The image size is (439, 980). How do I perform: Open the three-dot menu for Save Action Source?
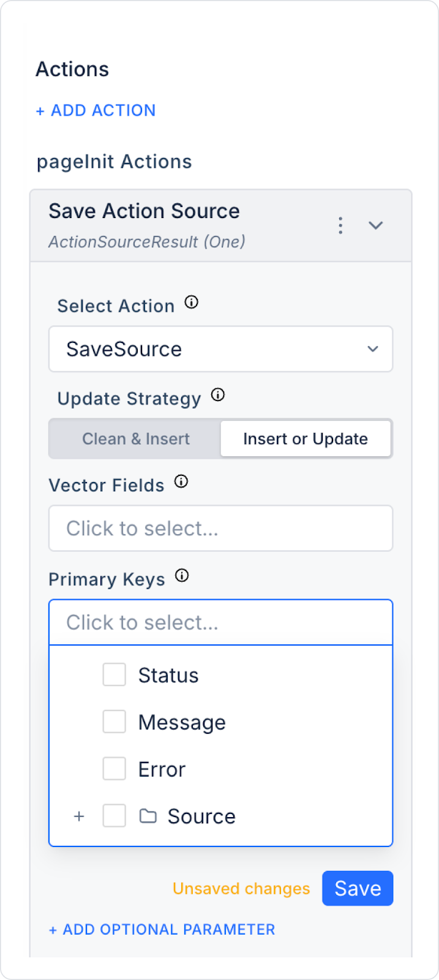click(340, 225)
